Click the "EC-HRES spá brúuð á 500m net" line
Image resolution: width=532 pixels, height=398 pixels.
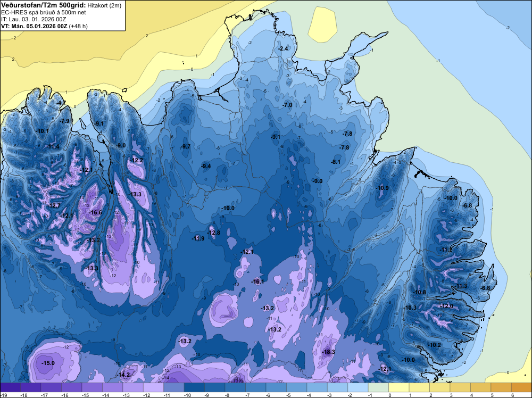click(x=44, y=12)
